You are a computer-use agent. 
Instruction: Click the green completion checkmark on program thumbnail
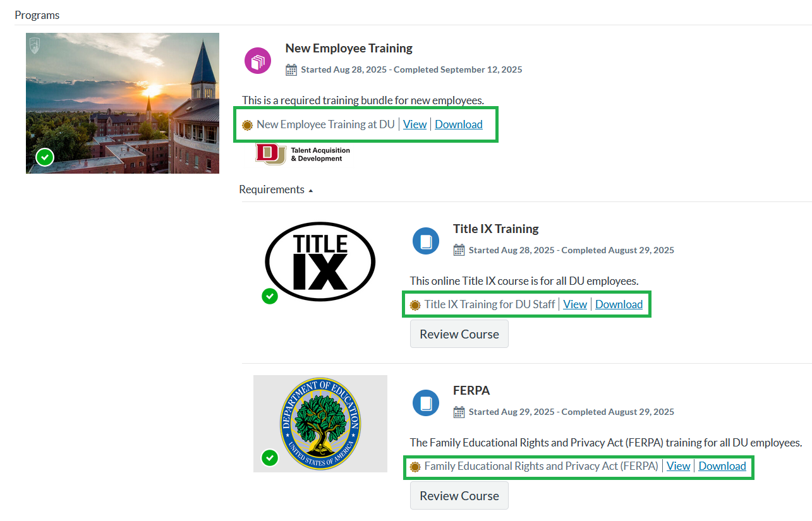[x=44, y=157]
